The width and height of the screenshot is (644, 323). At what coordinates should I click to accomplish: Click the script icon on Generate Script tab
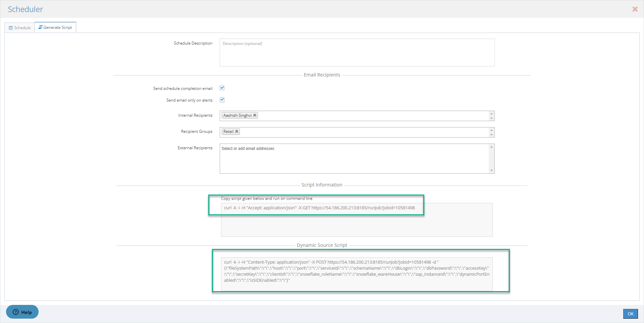[41, 27]
